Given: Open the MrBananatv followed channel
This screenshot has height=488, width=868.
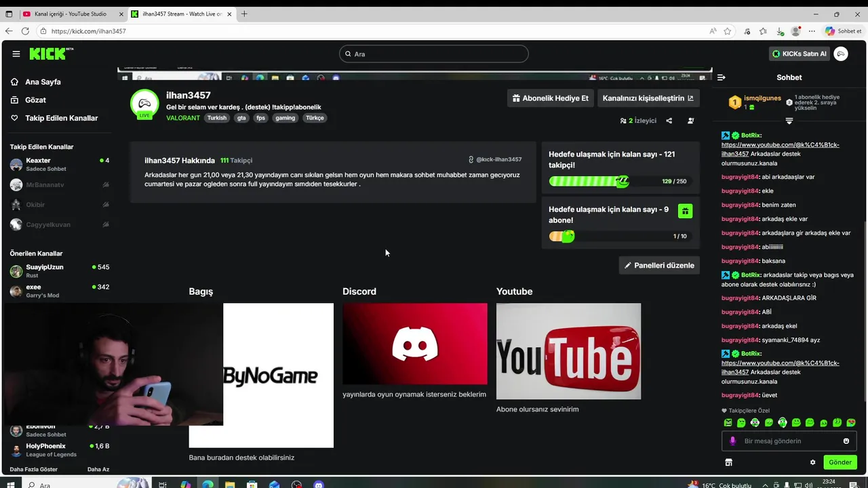Looking at the screenshot, I should tap(60, 184).
